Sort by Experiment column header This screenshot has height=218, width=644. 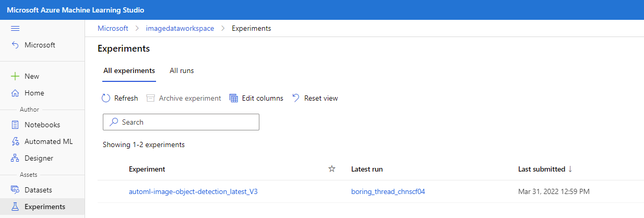pos(147,169)
